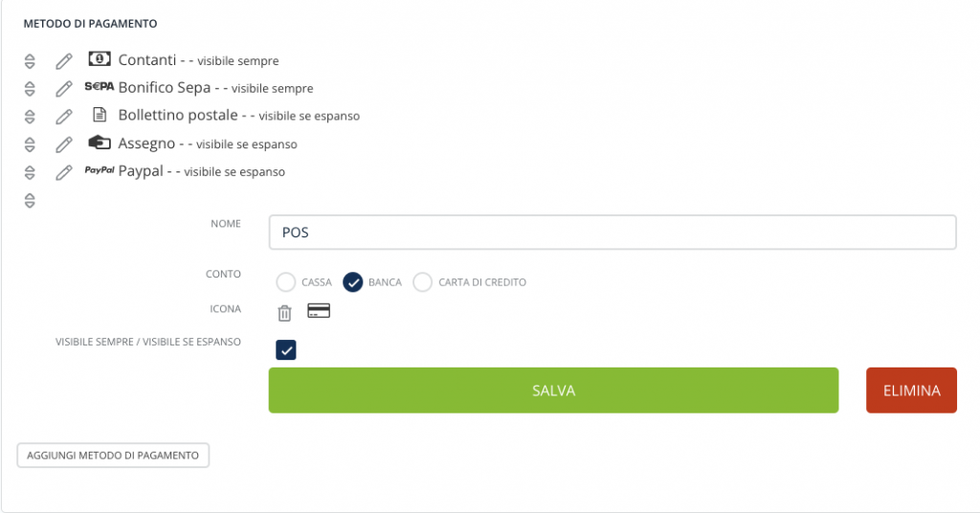
Task: Click reorder arrows for the POS entry
Action: click(x=30, y=201)
